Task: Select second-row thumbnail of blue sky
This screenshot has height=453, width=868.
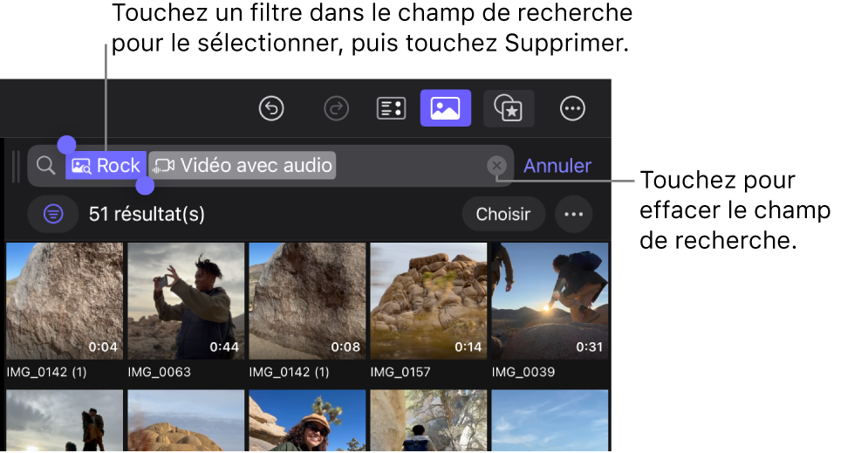Action: pos(550,421)
